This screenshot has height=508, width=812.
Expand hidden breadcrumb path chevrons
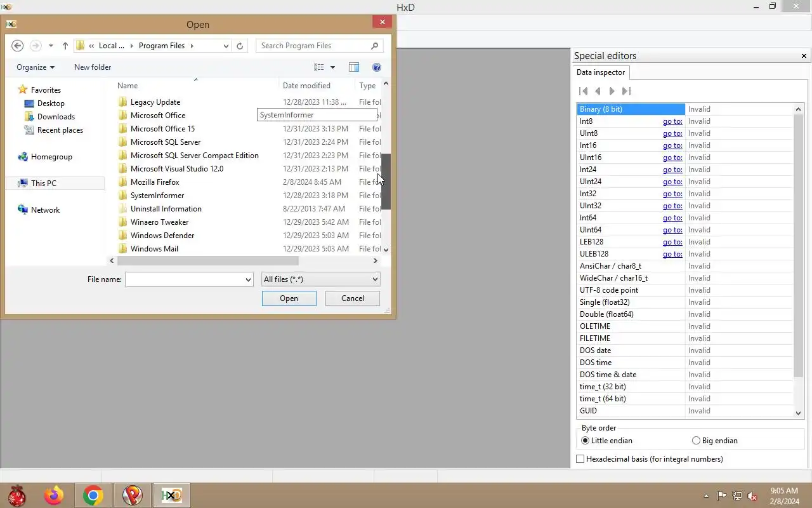point(92,46)
